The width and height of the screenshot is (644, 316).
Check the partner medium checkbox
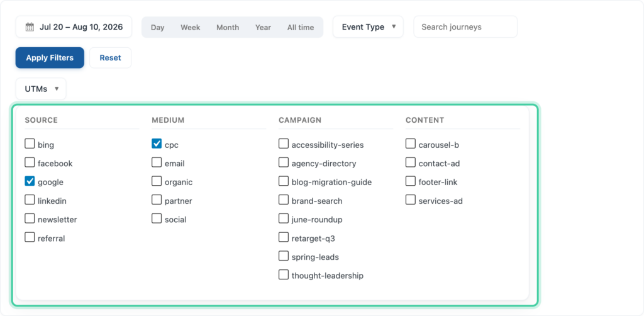tap(157, 200)
